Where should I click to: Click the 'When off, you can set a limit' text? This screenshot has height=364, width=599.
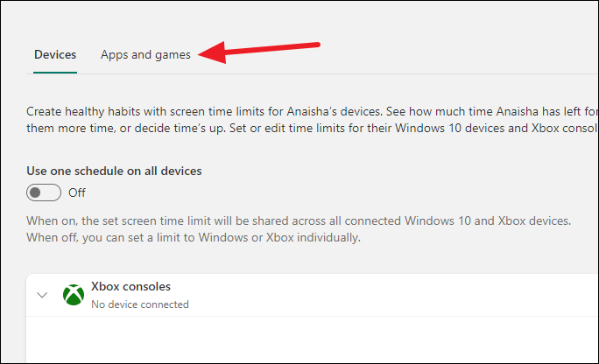194,238
